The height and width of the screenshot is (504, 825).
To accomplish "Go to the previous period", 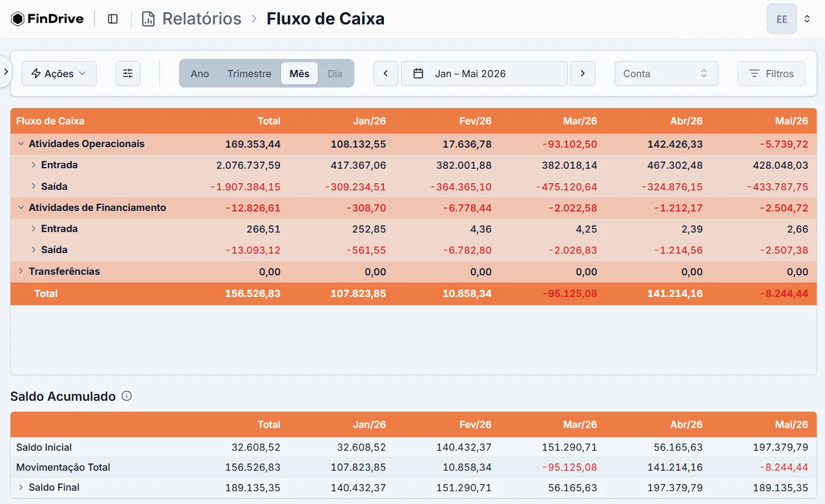I will (386, 73).
